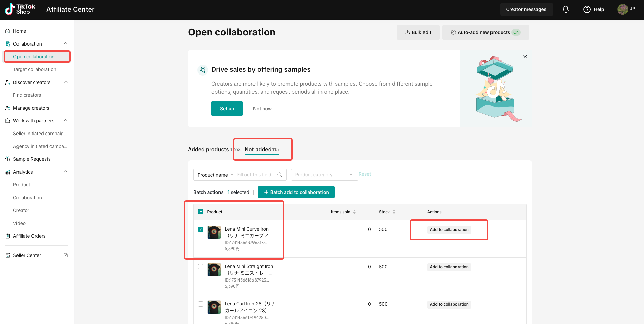Viewport: 644px width, 324px height.
Task: Open Lena Mini Straight Iron thumbnail
Action: 214,270
